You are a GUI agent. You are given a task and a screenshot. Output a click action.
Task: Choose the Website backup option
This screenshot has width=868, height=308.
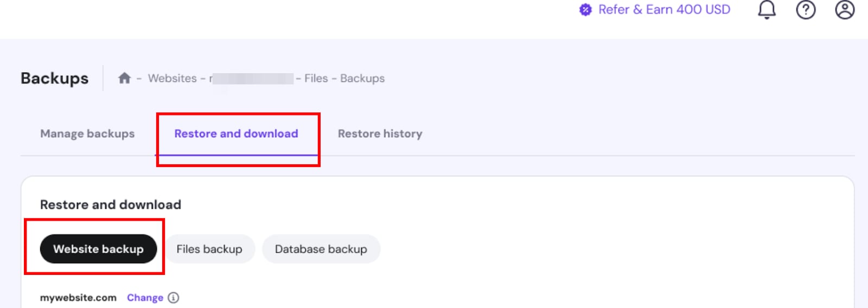[98, 249]
